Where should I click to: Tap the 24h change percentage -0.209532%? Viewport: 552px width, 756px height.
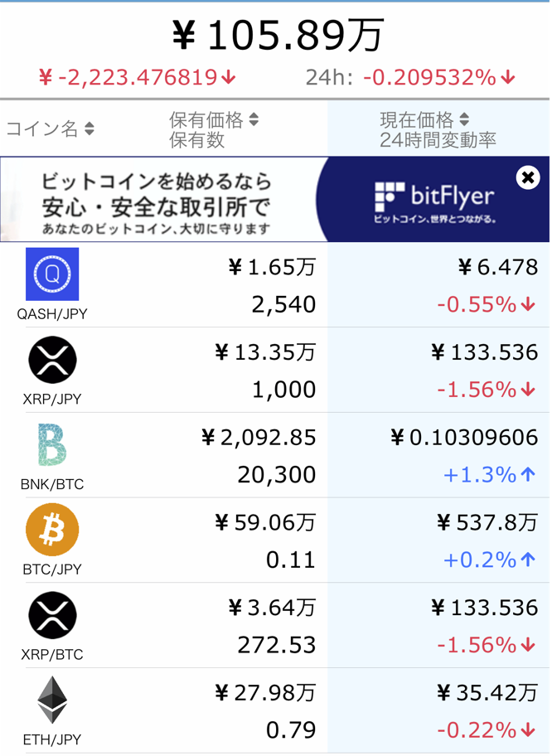coord(439,78)
